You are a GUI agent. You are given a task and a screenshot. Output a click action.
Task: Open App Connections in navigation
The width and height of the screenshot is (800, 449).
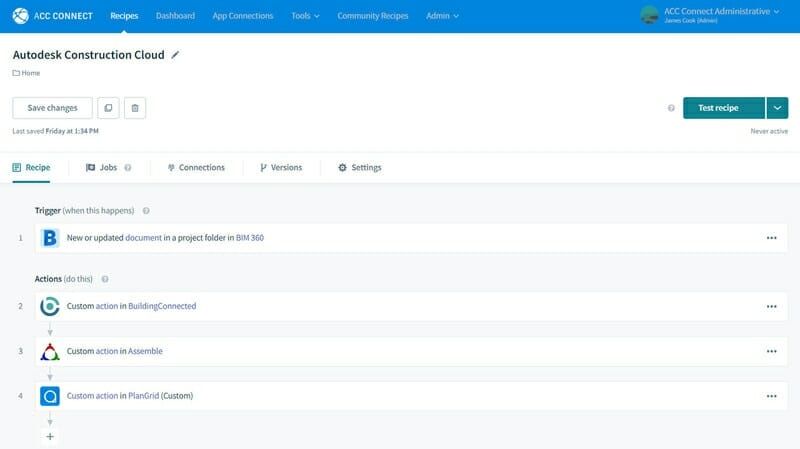tap(243, 16)
